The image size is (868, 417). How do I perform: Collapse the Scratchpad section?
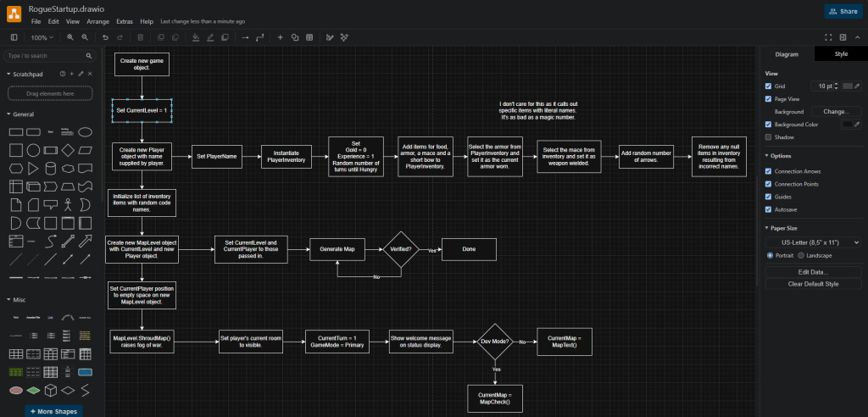[x=8, y=74]
